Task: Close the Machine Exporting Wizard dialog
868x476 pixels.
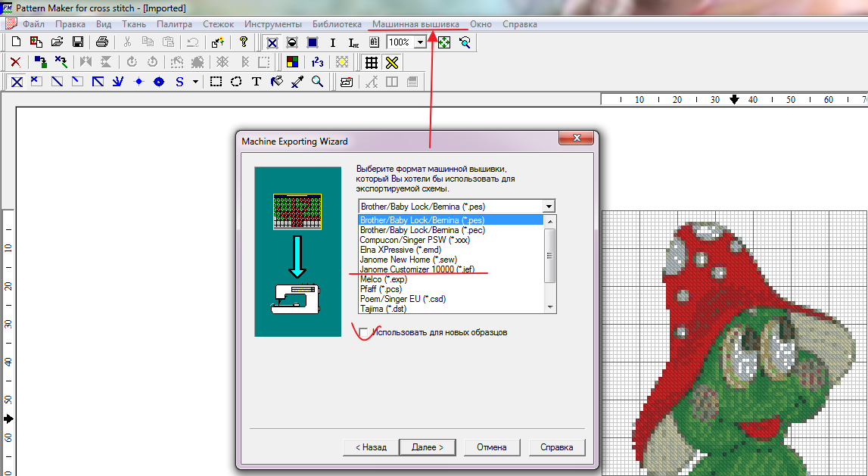Action: click(576, 138)
